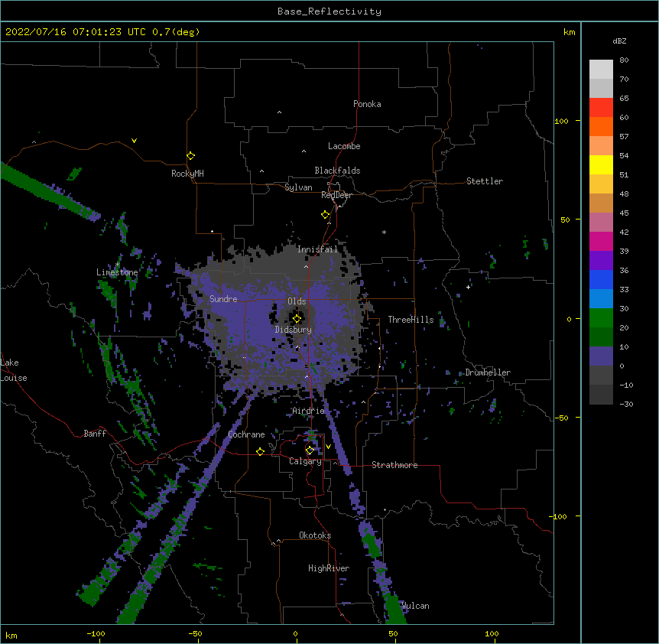This screenshot has height=644, width=659.
Task: Select the purple 36 dBZ legend color
Action: pos(601,260)
